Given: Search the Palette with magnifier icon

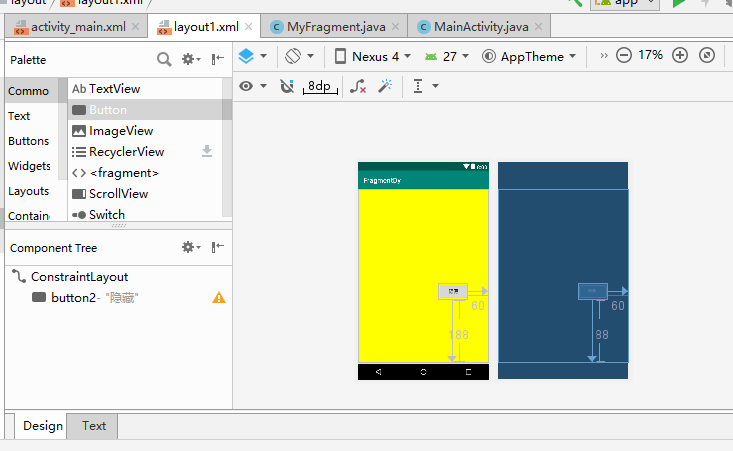Looking at the screenshot, I should (164, 59).
